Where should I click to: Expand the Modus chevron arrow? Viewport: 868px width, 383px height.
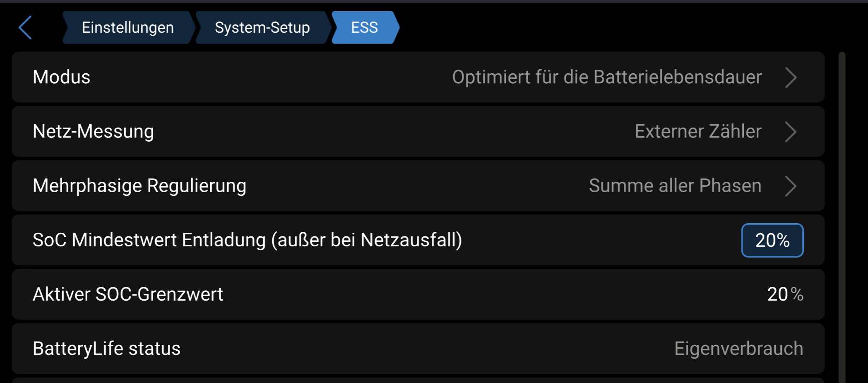[791, 77]
